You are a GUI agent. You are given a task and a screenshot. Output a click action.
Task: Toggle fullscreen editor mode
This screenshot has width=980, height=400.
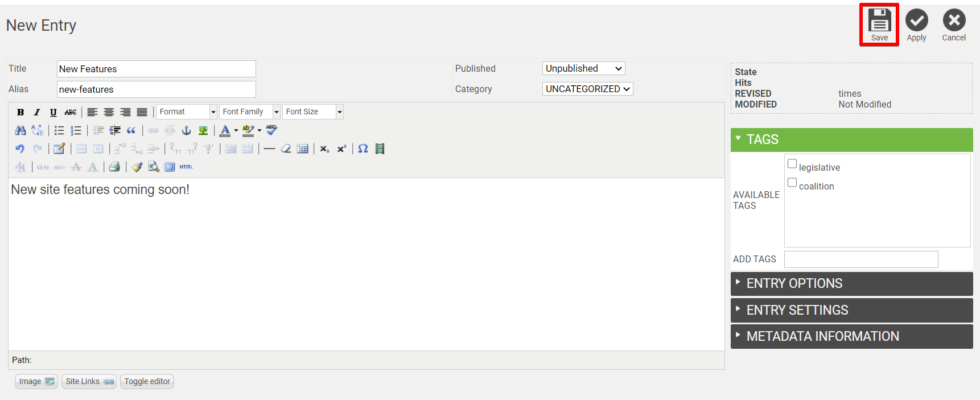tap(170, 167)
